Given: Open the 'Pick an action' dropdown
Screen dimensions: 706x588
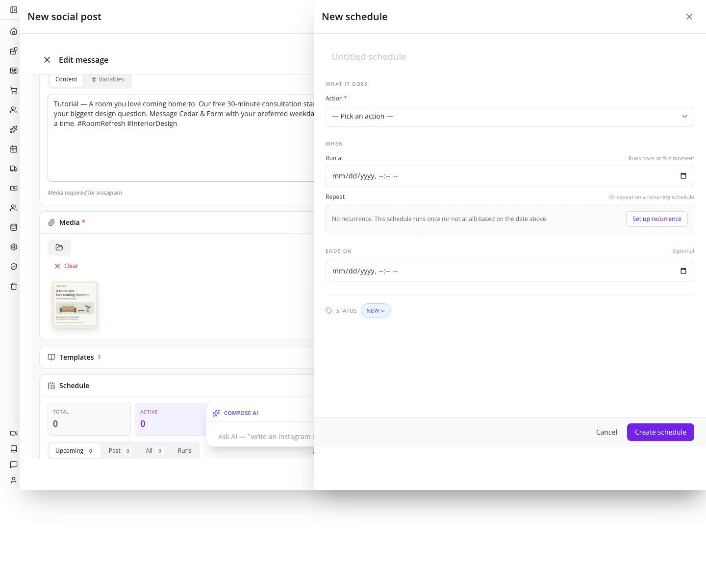Looking at the screenshot, I should coord(510,116).
